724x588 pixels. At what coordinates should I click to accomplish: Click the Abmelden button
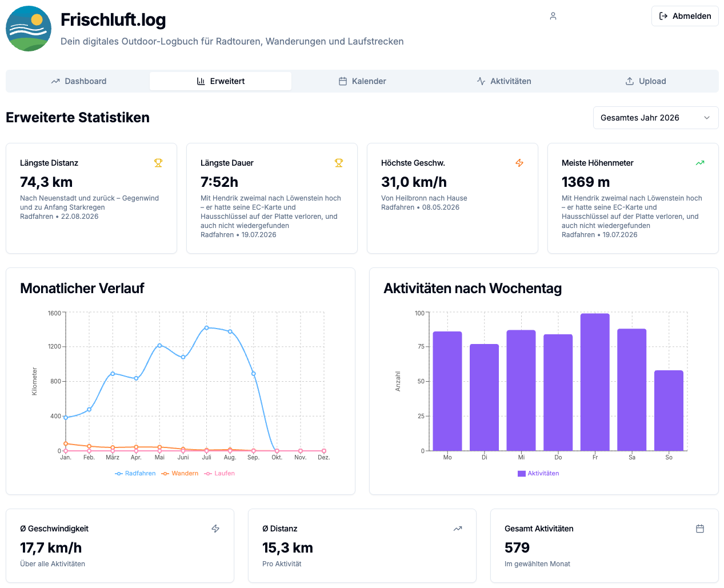685,16
